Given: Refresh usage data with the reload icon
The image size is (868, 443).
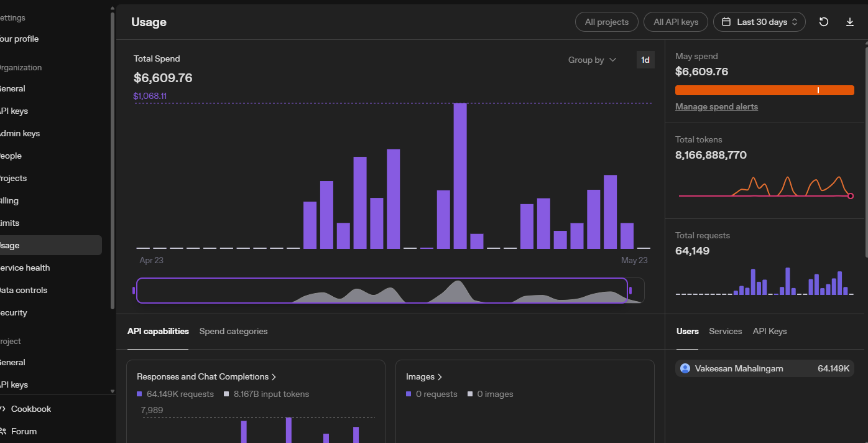Looking at the screenshot, I should coord(824,22).
